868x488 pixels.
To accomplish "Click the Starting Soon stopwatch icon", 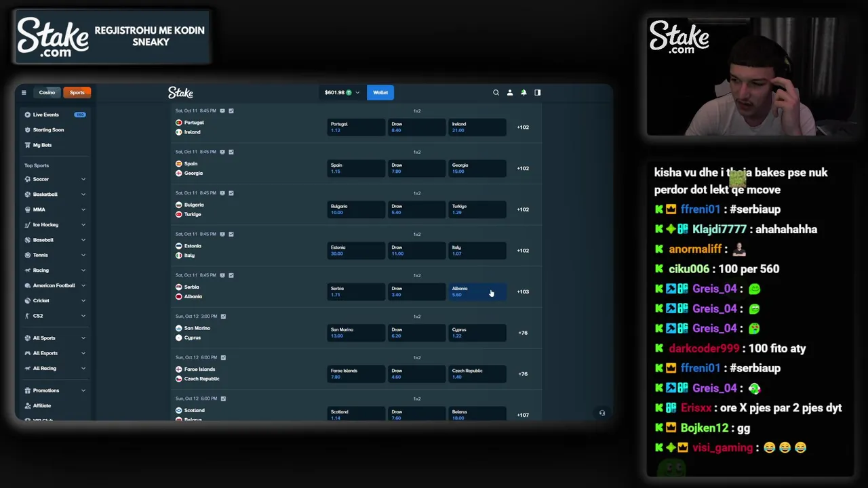I will pos(28,129).
